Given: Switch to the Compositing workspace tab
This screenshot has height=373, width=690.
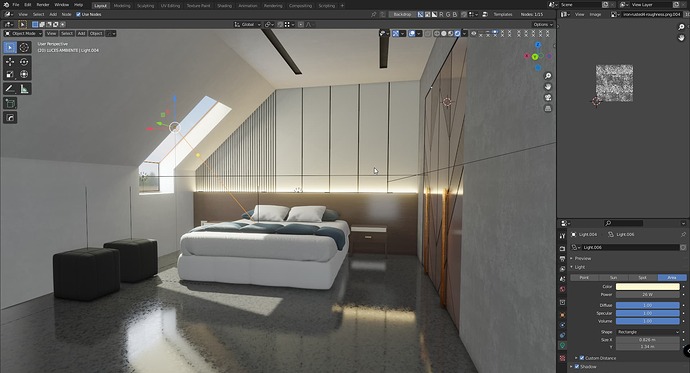Looking at the screenshot, I should coord(300,6).
